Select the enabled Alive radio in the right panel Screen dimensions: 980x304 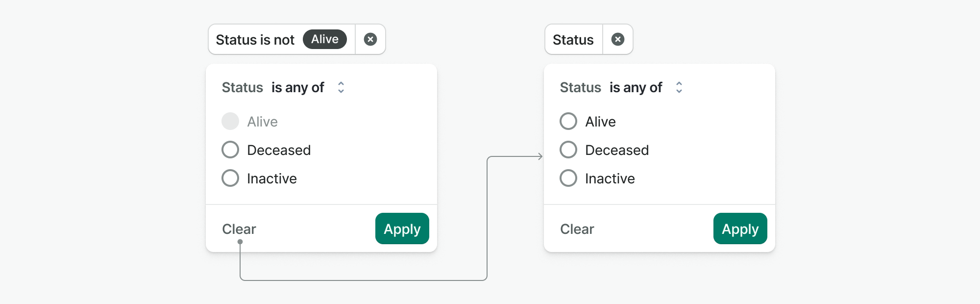568,121
